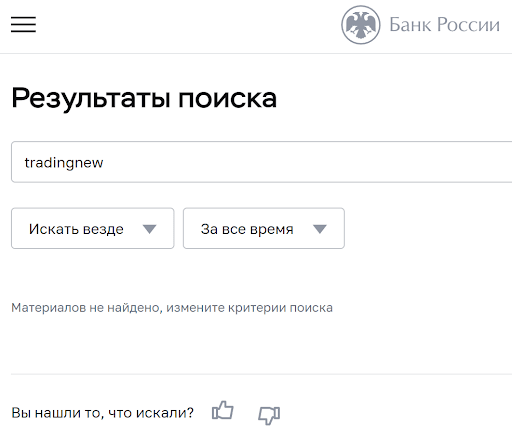
Task: Give thumbs-down feedback on search results
Action: [269, 415]
